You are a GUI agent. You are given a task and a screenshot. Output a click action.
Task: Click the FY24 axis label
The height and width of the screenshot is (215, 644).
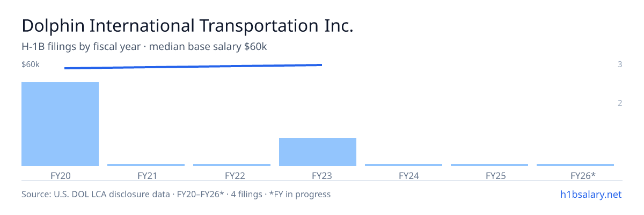(x=404, y=175)
